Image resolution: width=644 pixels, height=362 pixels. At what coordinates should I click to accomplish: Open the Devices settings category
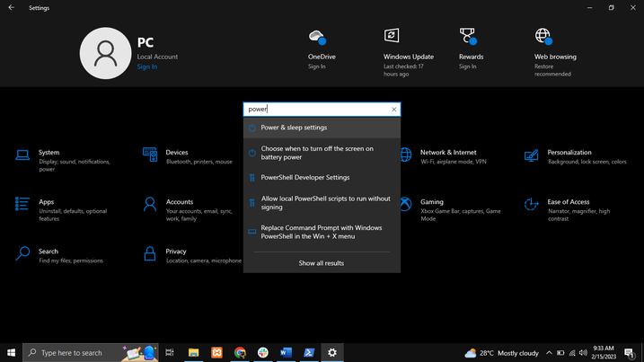tap(189, 156)
